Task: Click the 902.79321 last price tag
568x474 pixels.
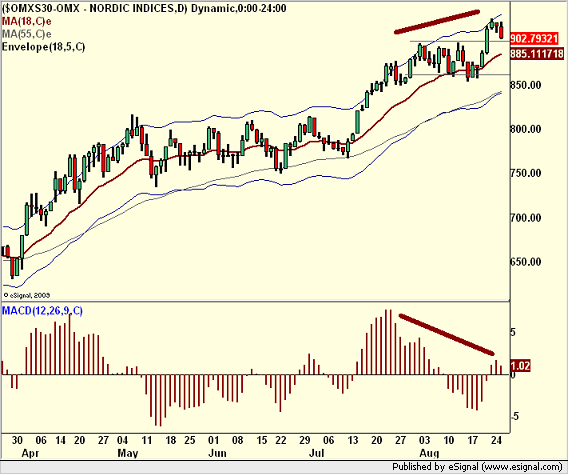Action: [534, 38]
